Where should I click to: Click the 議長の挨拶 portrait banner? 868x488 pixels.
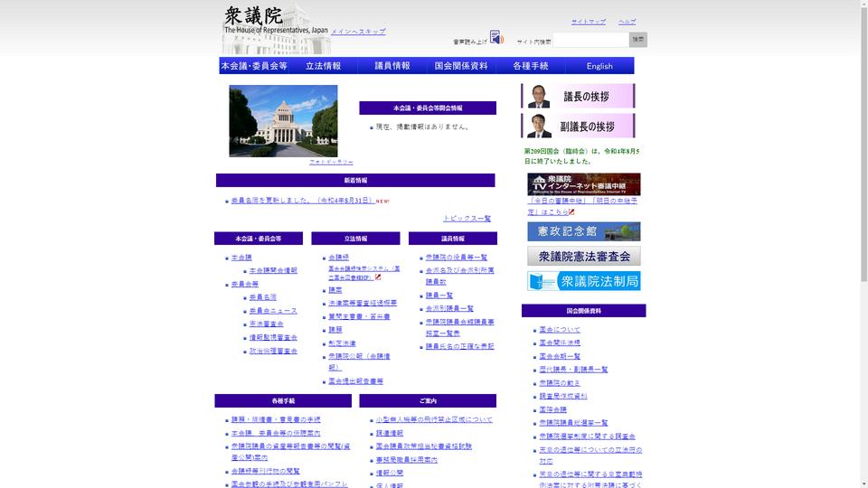[x=578, y=96]
